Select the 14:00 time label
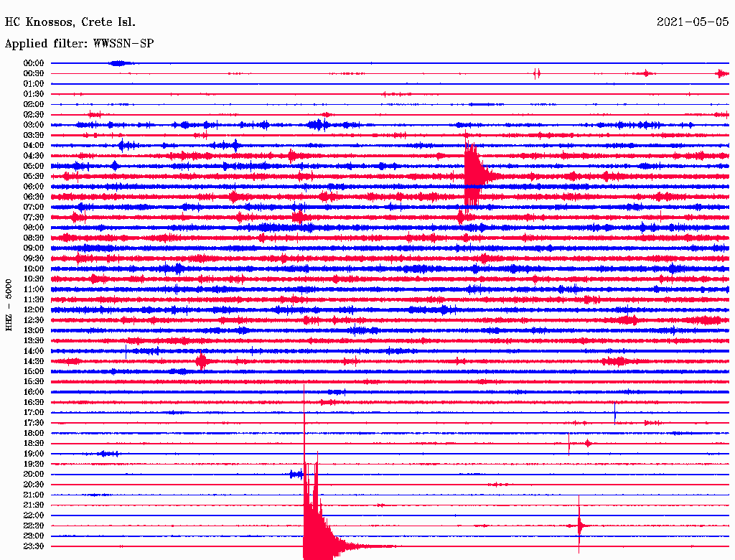Screen dimensions: 735x560 coord(34,351)
